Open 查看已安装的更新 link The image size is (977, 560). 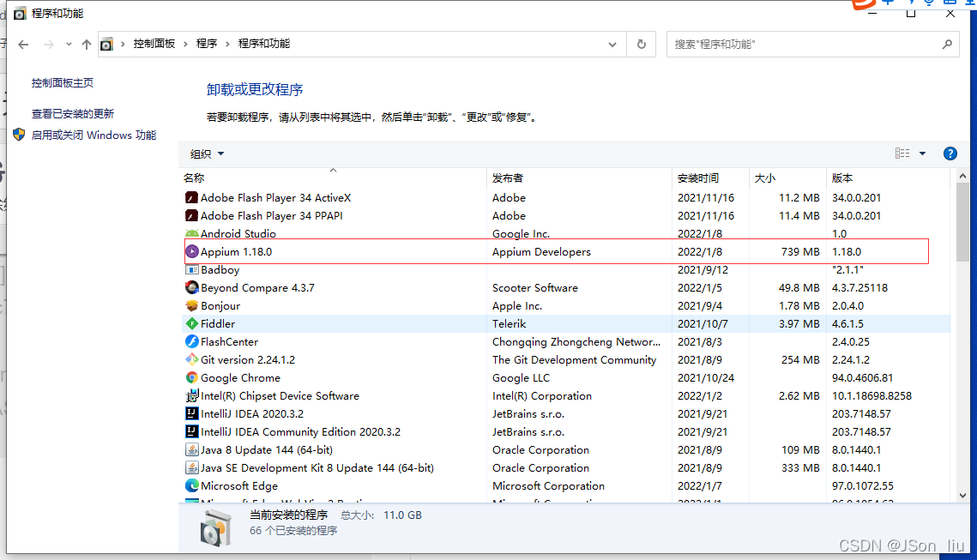[73, 113]
